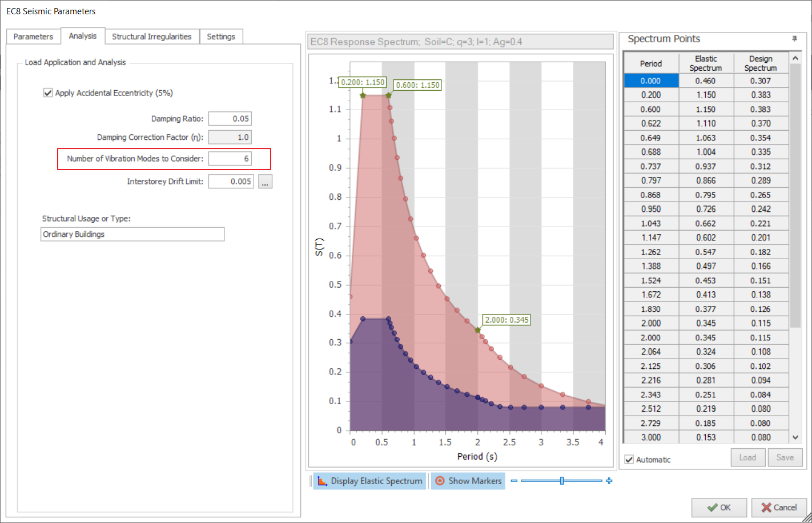Select the Period cell 0.622

(x=651, y=123)
